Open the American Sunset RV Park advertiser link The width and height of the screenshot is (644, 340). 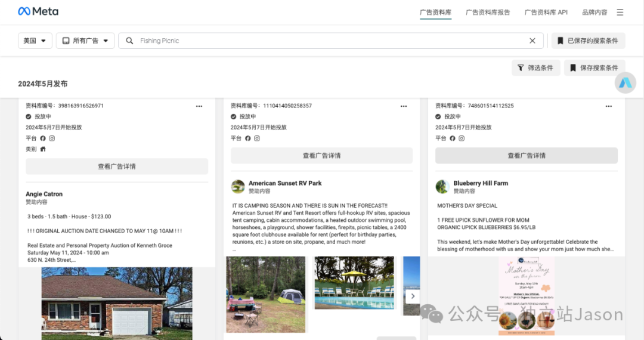click(x=285, y=183)
